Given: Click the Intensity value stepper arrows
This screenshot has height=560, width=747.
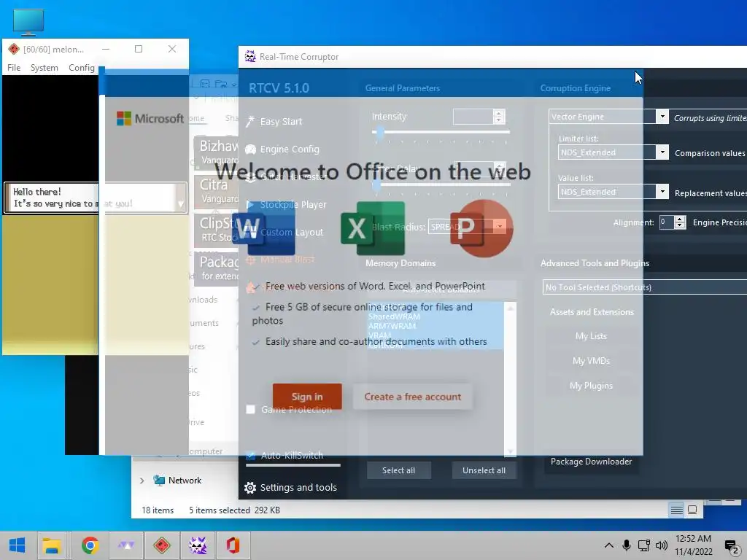Looking at the screenshot, I should click(x=499, y=116).
